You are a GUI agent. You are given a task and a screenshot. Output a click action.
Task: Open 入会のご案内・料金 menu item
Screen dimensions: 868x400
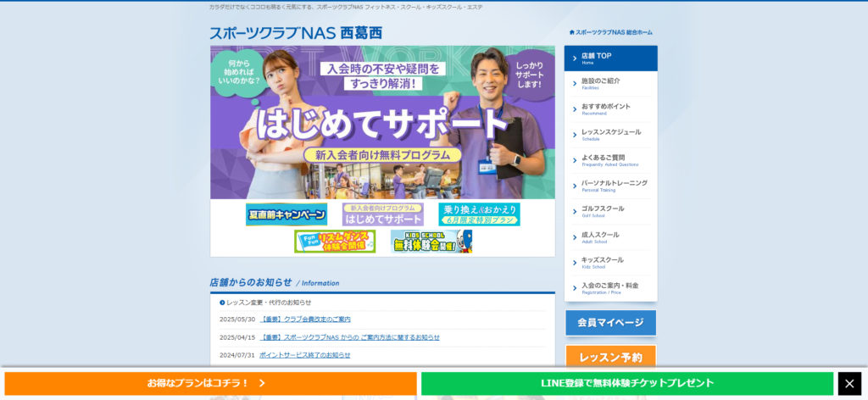[610, 288]
